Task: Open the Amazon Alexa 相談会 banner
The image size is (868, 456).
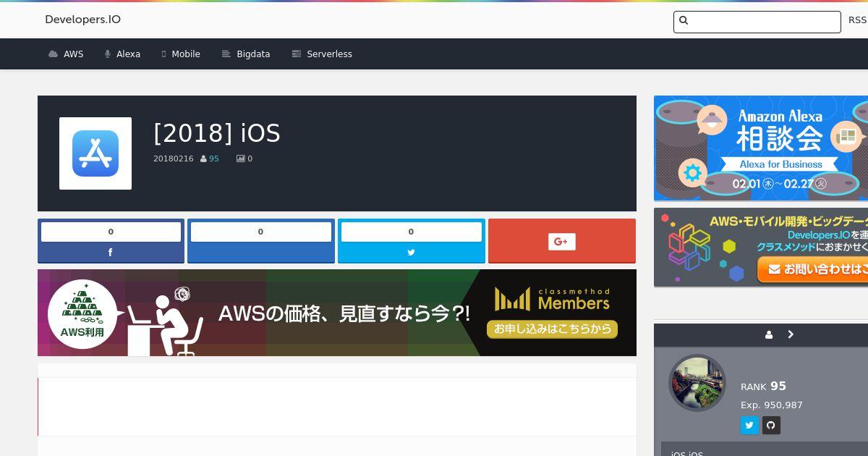Action: 761,148
